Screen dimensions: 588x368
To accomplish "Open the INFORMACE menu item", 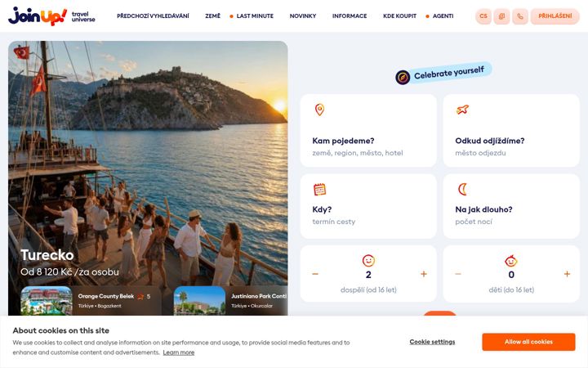I will [x=350, y=16].
